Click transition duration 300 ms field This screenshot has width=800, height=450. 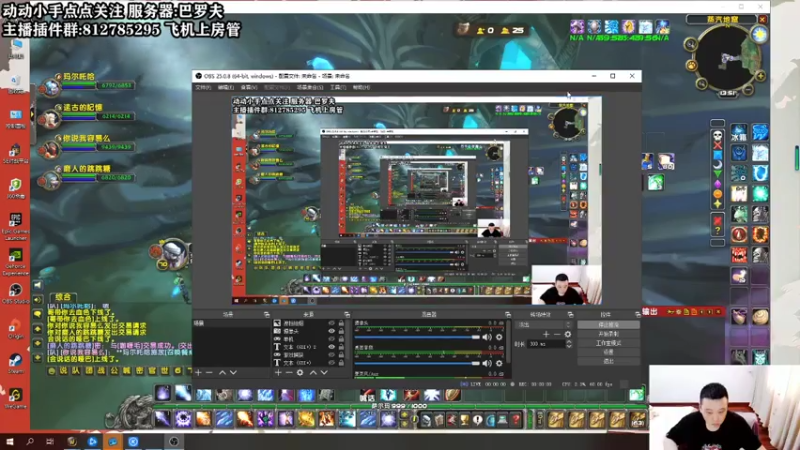pos(546,344)
